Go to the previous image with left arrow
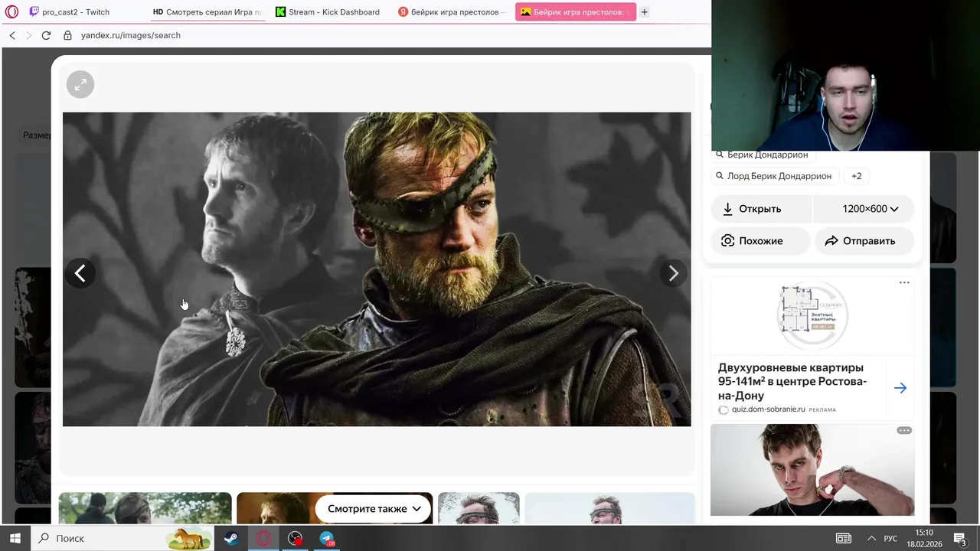This screenshot has height=551, width=980. point(80,273)
